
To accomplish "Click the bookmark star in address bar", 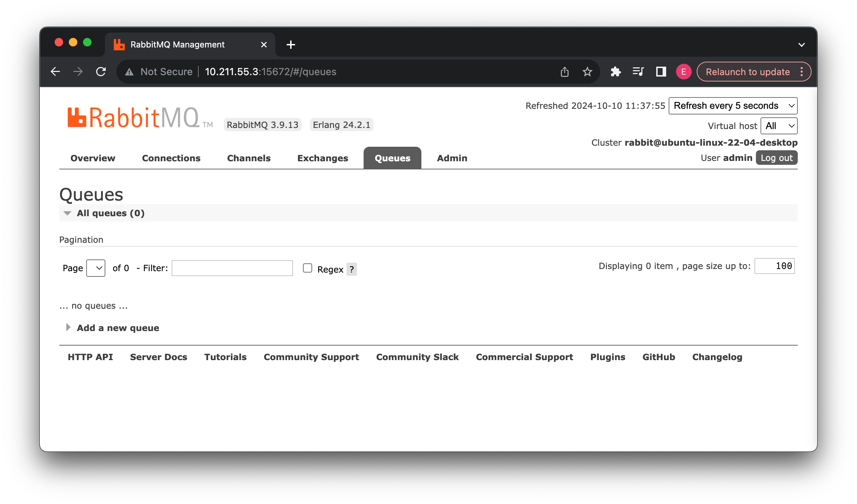I will pyautogui.click(x=587, y=71).
